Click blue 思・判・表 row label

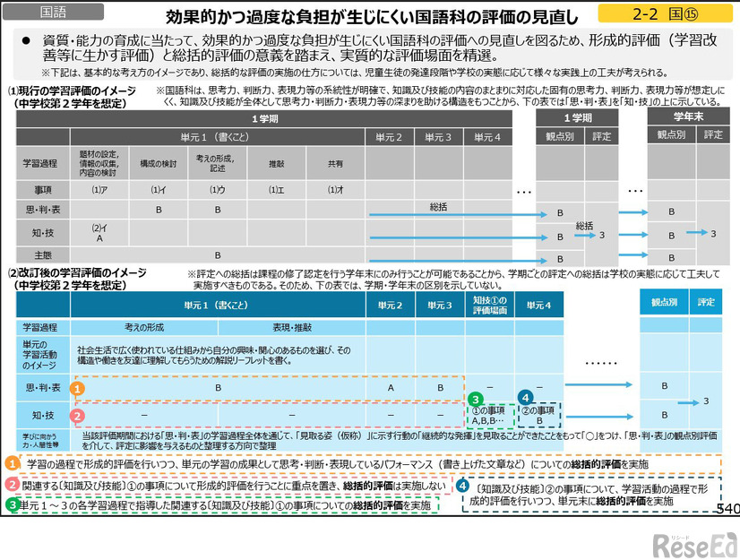(43, 388)
